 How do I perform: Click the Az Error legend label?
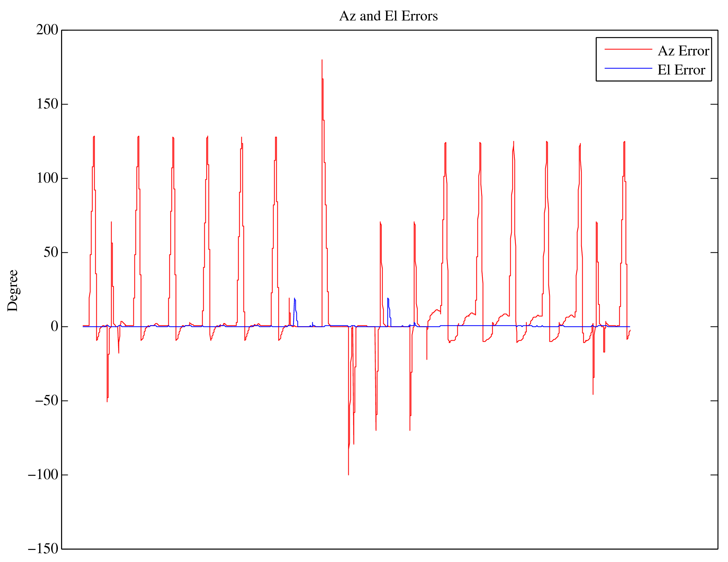[x=683, y=51]
